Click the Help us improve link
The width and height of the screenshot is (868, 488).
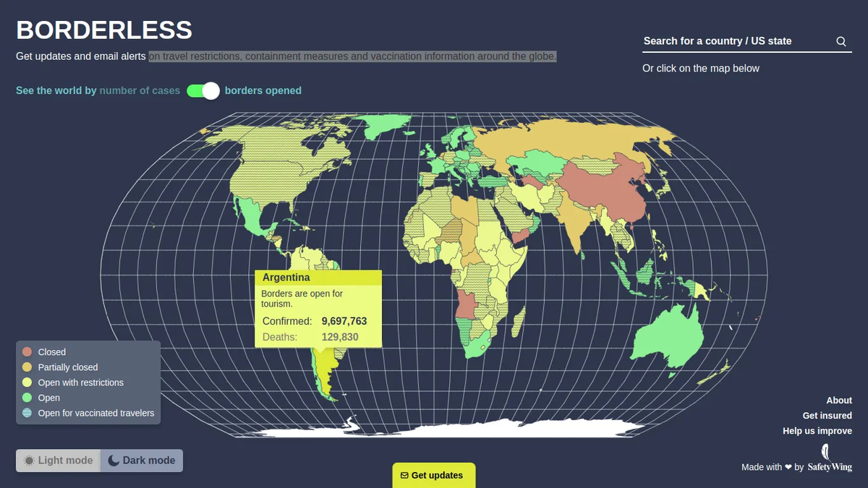pyautogui.click(x=817, y=430)
